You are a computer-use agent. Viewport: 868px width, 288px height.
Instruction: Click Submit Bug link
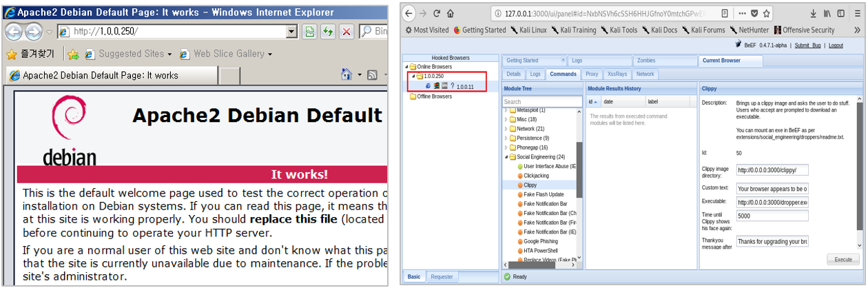coord(808,45)
